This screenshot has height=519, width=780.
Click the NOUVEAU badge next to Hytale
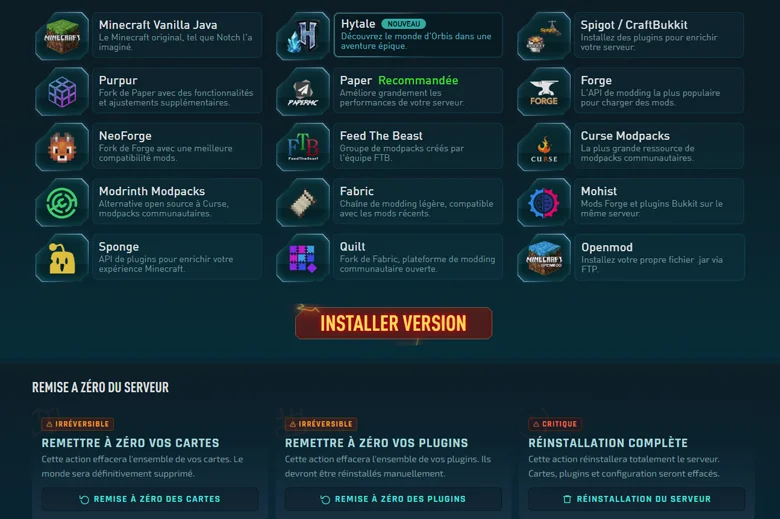(x=403, y=24)
